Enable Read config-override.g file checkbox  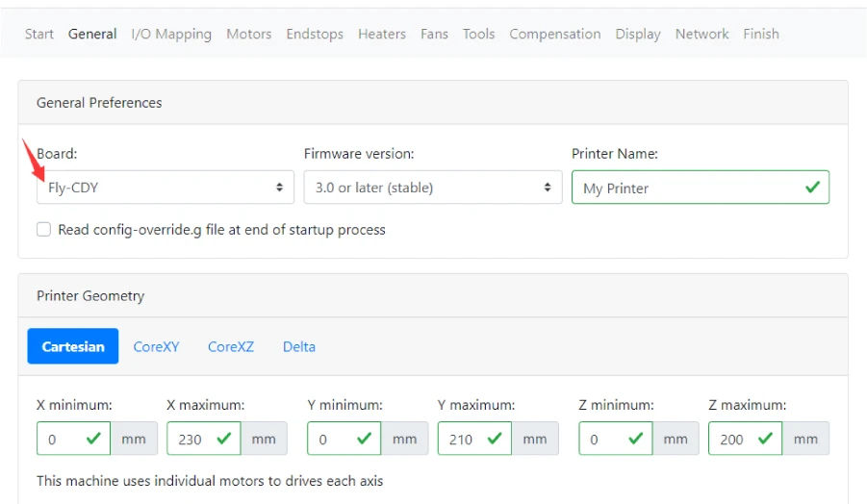(x=44, y=230)
